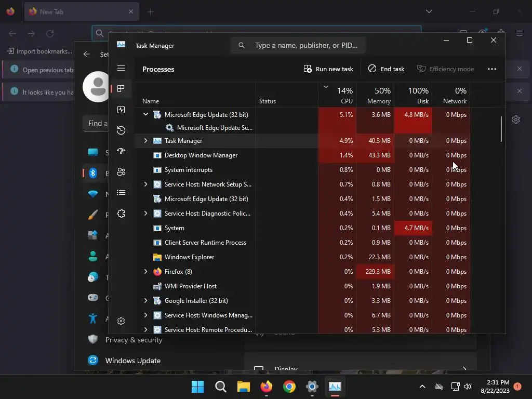Sort by Name column header

click(x=195, y=95)
